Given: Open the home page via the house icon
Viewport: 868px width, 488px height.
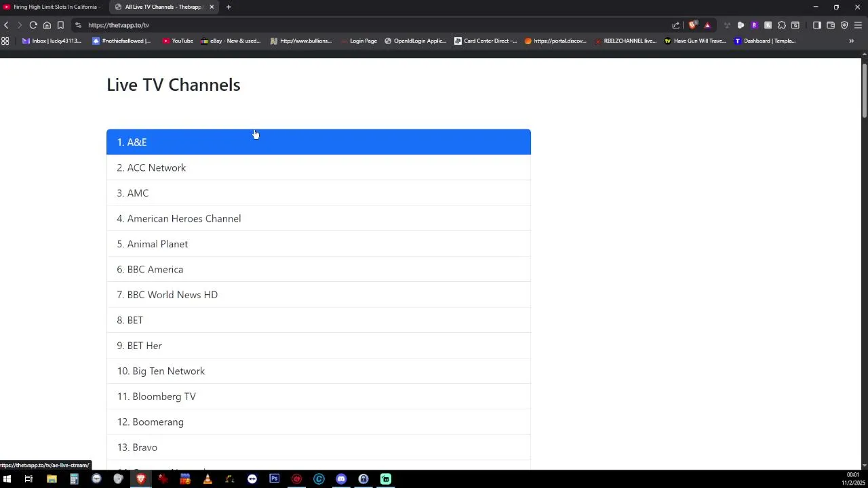Looking at the screenshot, I should pos(47,25).
